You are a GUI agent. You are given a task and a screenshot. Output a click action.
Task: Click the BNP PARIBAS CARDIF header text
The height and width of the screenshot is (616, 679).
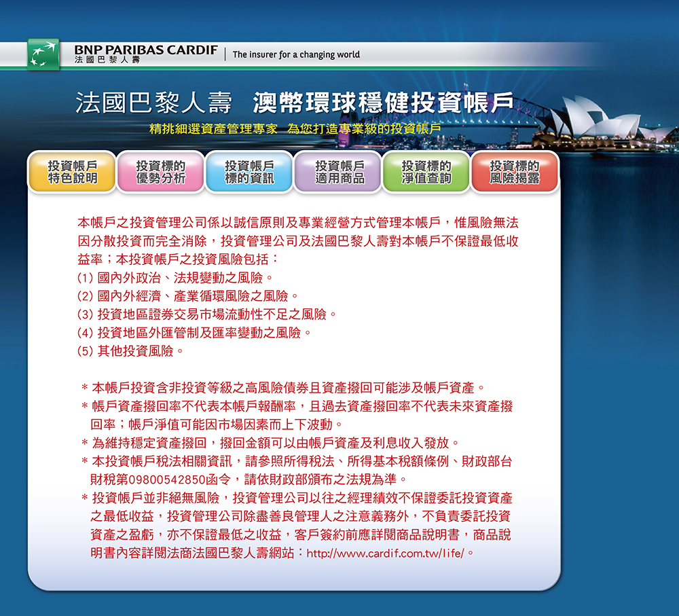tap(146, 50)
